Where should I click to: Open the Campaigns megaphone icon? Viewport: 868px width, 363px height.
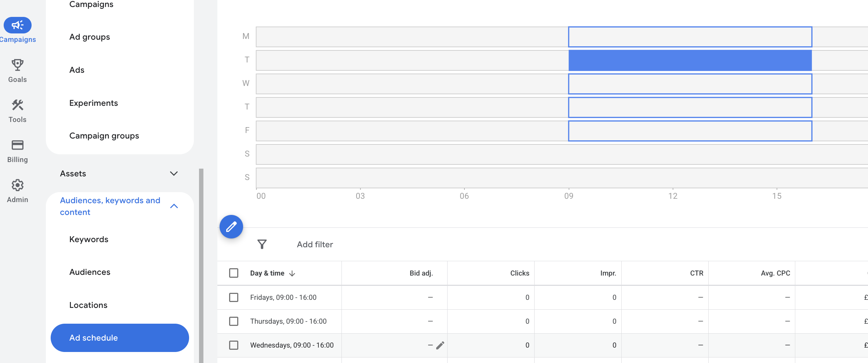[18, 25]
